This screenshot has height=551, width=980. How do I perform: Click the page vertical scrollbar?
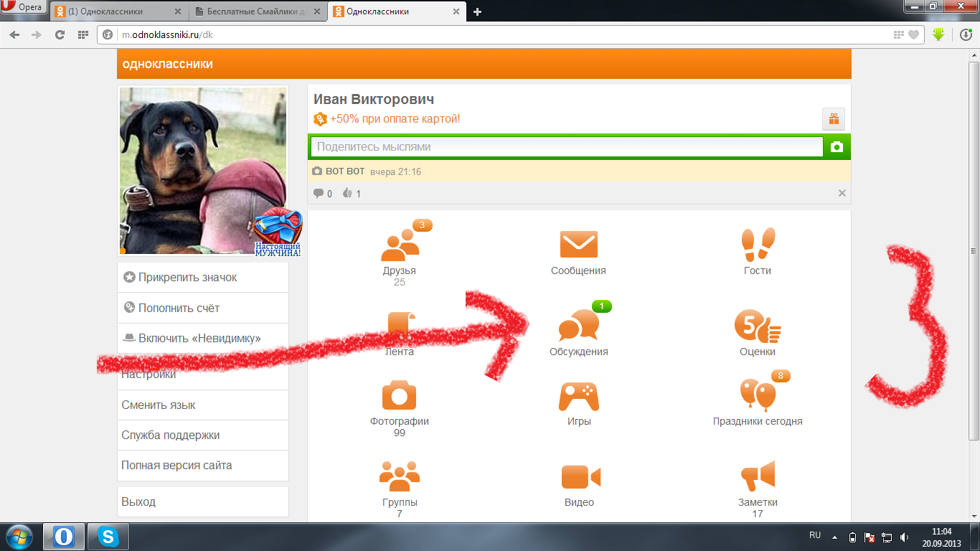[x=974, y=251]
